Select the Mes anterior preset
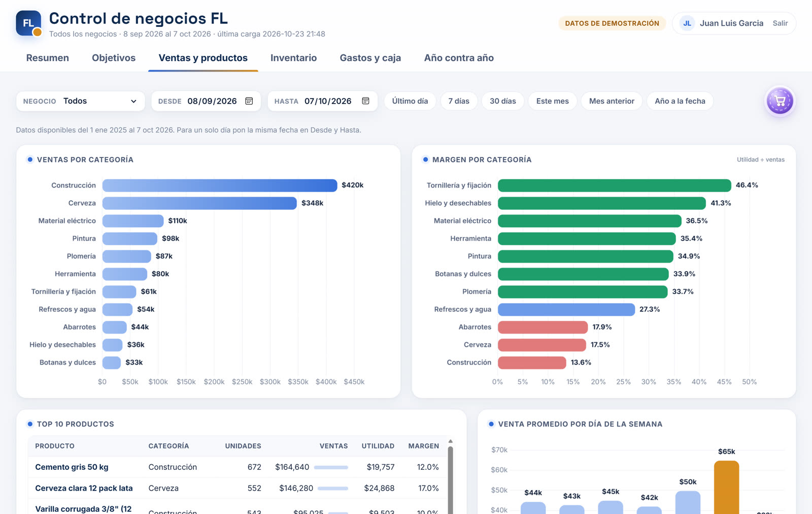This screenshot has width=812, height=514. click(612, 101)
